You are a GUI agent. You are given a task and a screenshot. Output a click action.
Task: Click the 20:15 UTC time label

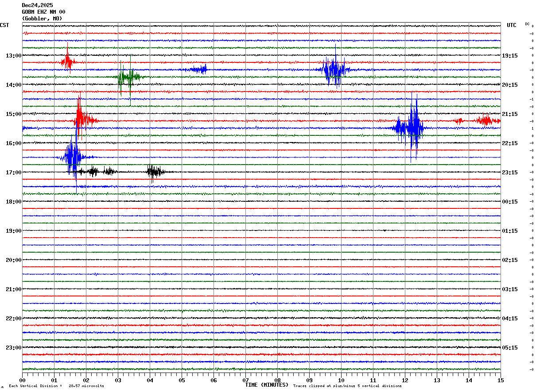point(510,85)
